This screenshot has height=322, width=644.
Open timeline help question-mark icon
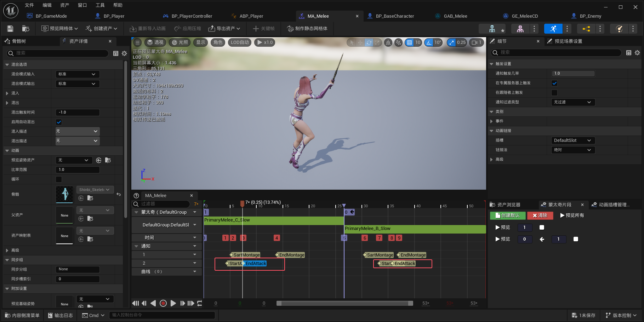136,196
